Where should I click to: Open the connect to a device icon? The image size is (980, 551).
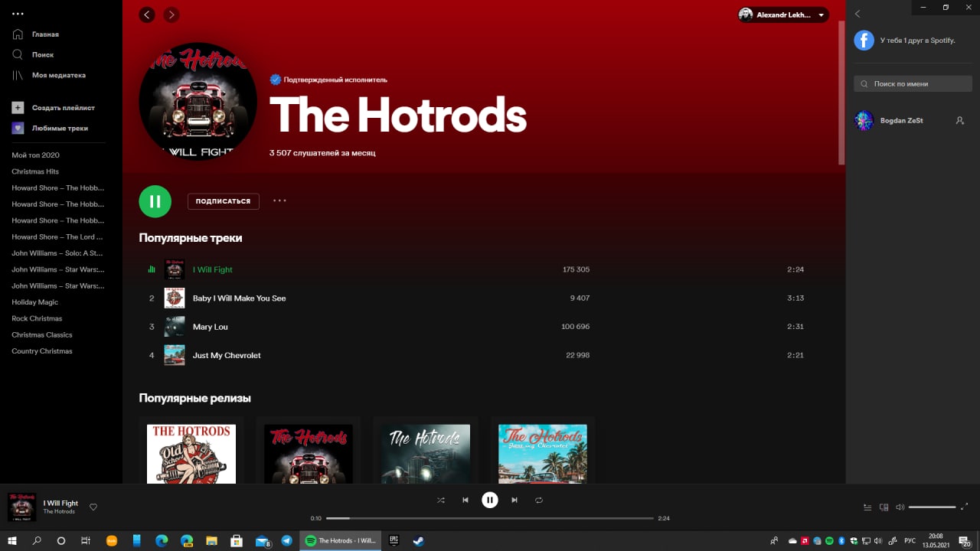[884, 507]
